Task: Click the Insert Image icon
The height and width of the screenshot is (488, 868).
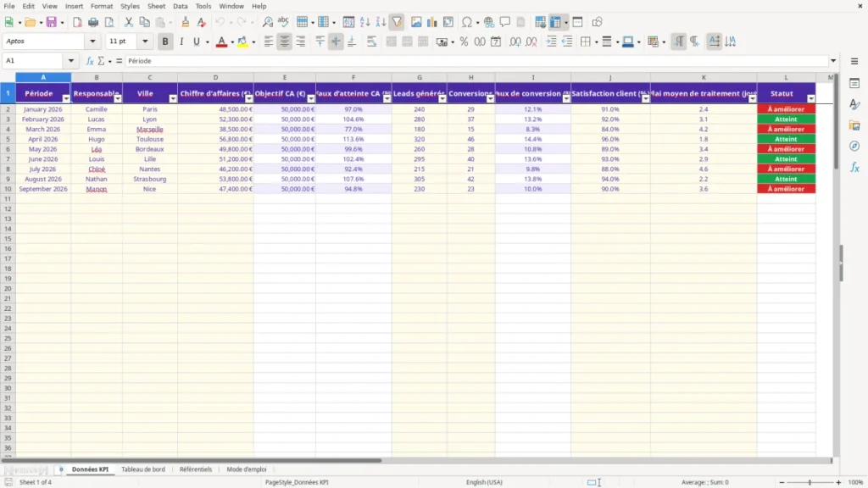Action: [416, 22]
